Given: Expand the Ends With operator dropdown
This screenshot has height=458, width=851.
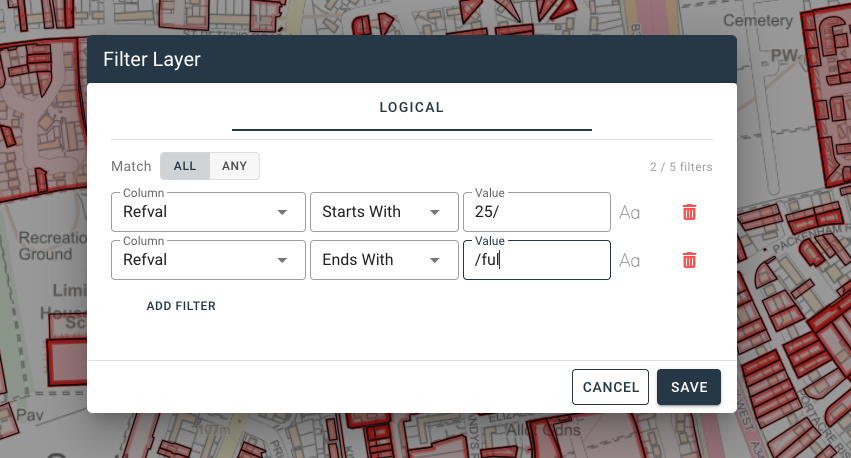Looking at the screenshot, I should point(382,260).
